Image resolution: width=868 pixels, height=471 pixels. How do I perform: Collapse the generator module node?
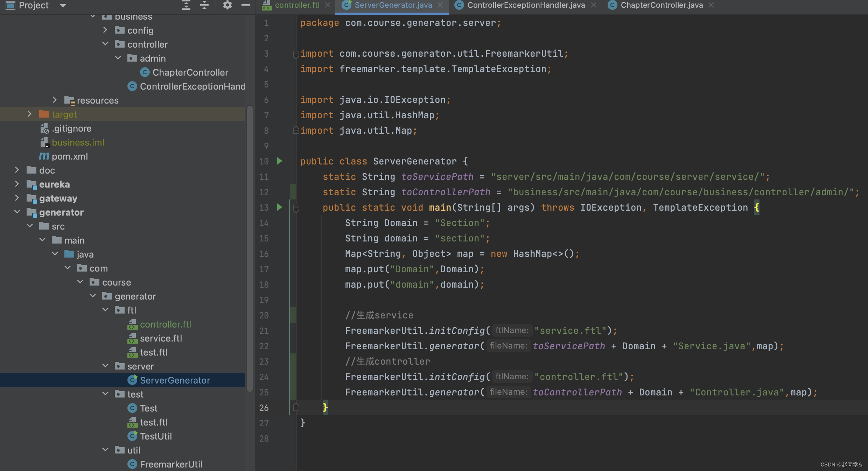pyautogui.click(x=17, y=212)
